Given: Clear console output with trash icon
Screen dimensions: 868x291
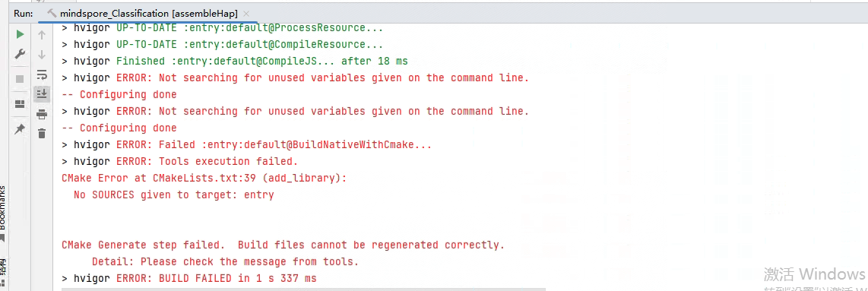Looking at the screenshot, I should coord(42,133).
